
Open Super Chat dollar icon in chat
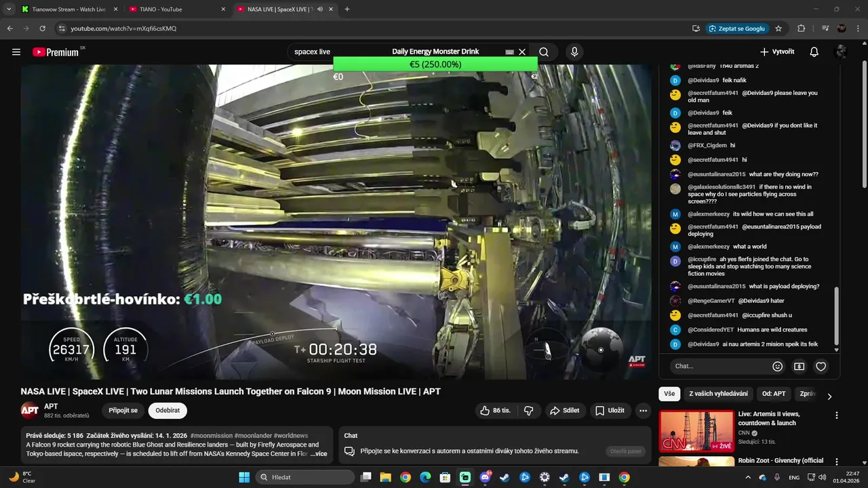coord(799,366)
